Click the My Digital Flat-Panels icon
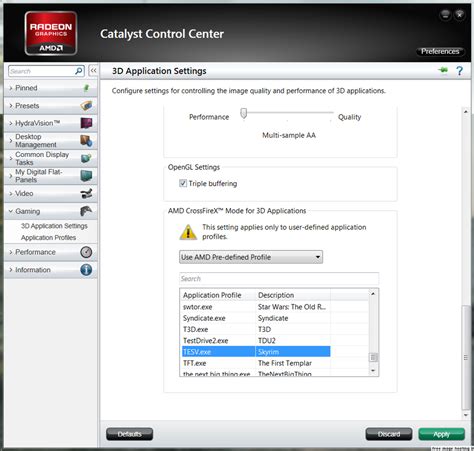 pos(86,176)
